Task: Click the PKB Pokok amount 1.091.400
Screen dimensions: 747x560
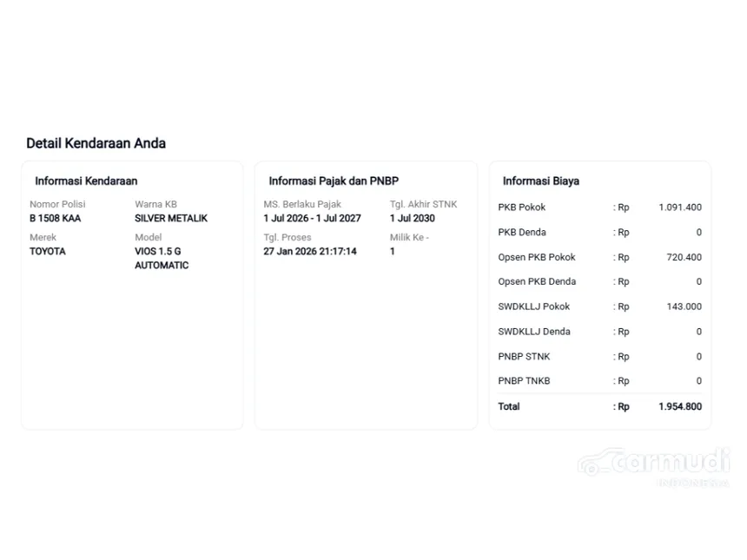Action: tap(680, 208)
